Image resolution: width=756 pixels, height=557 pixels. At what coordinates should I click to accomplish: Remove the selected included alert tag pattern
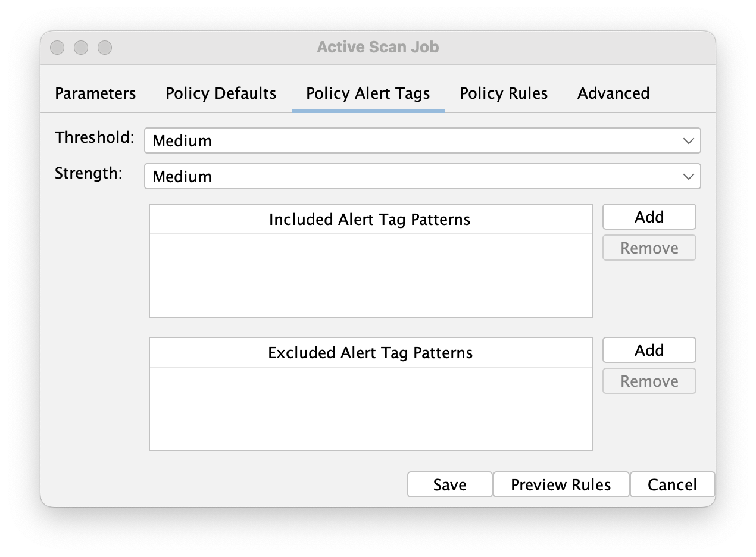tap(648, 248)
